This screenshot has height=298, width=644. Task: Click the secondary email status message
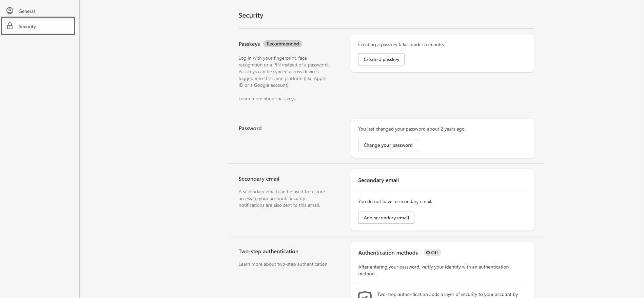pyautogui.click(x=395, y=201)
